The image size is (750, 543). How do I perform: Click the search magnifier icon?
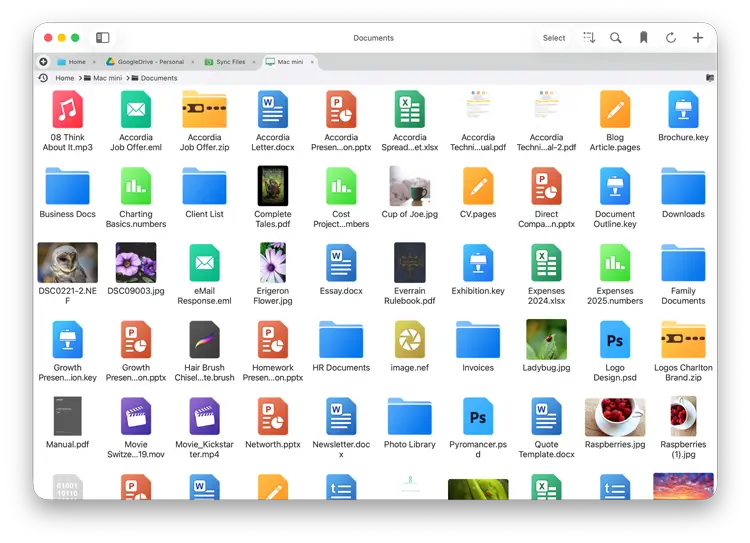point(616,38)
